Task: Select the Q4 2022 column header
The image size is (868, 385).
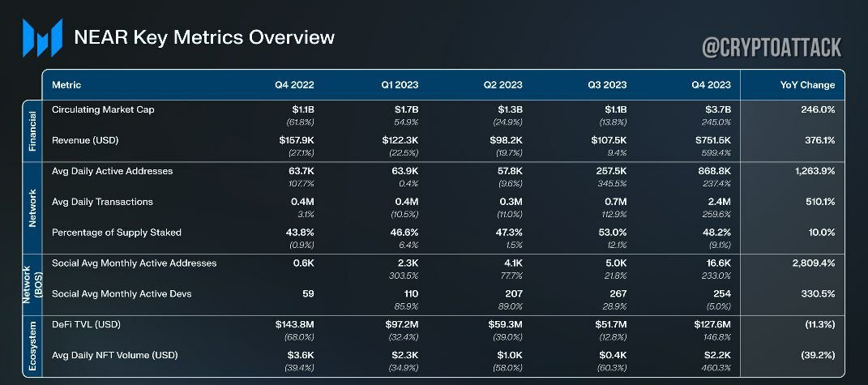Action: point(294,85)
